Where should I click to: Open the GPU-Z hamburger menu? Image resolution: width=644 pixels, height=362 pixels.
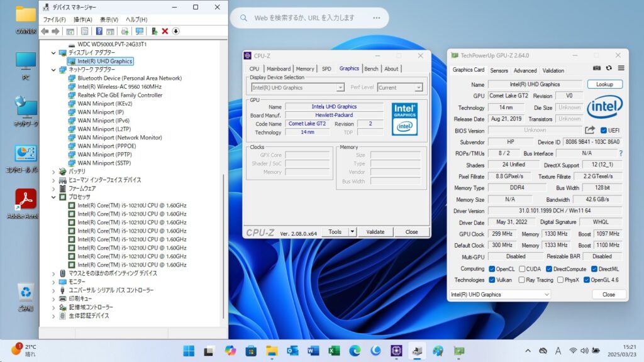pyautogui.click(x=621, y=68)
